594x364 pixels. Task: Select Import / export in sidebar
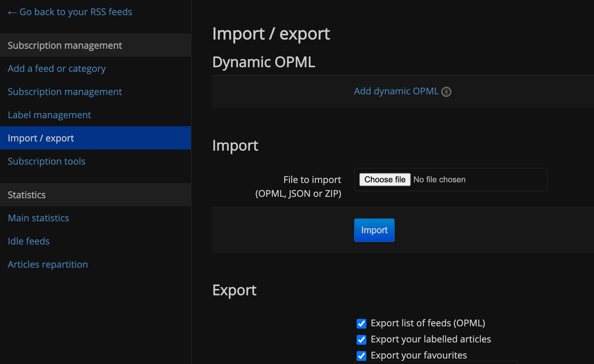tap(95, 138)
